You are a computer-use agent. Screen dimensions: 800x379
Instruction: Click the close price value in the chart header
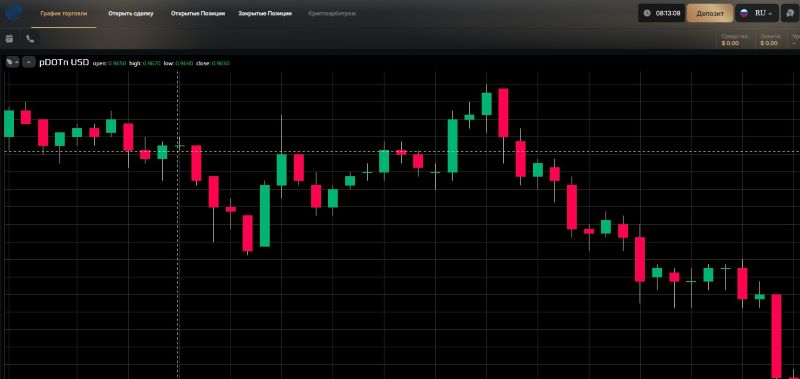[x=220, y=64]
